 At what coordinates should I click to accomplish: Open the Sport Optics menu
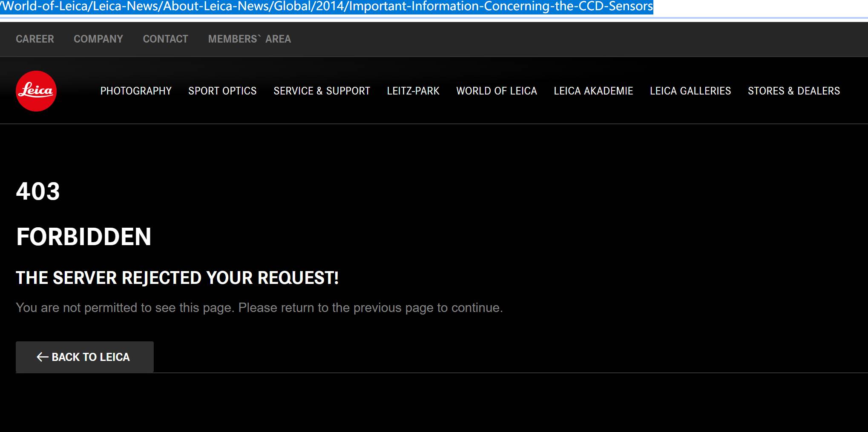[222, 91]
